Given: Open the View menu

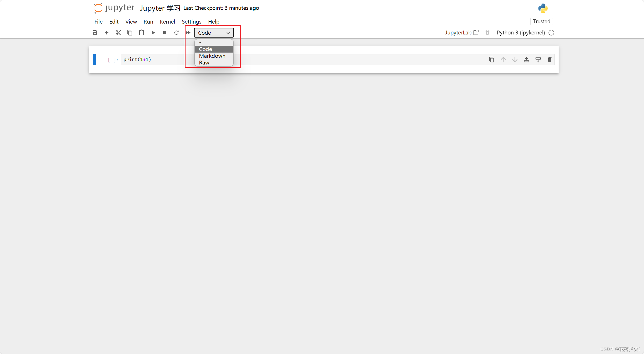Looking at the screenshot, I should tap(131, 22).
